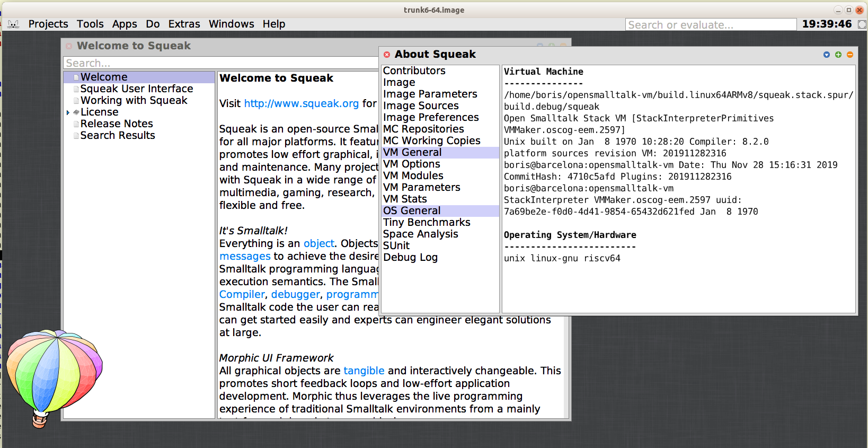Select the License topic
This screenshot has height=448, width=868.
click(139, 112)
